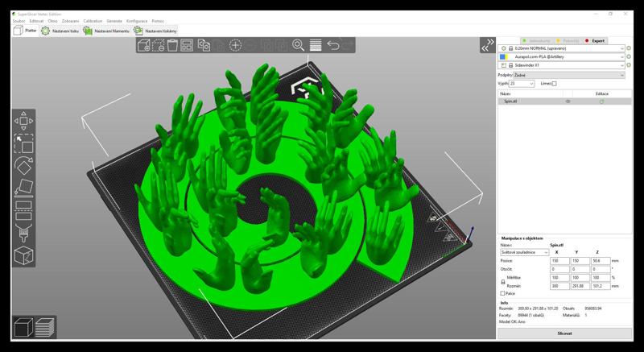Screen dimensions: 644x352
Task: Collapse the right sidebar chevron arrows
Action: [488, 45]
